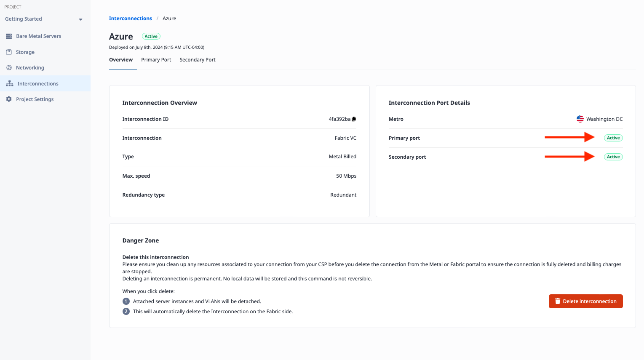Switch to the Secondary Port tab
Viewport: 644px width, 360px height.
pos(198,60)
